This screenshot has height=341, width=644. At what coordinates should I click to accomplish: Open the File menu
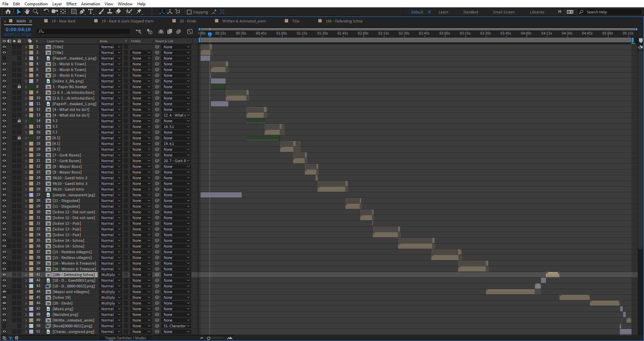[x=5, y=4]
